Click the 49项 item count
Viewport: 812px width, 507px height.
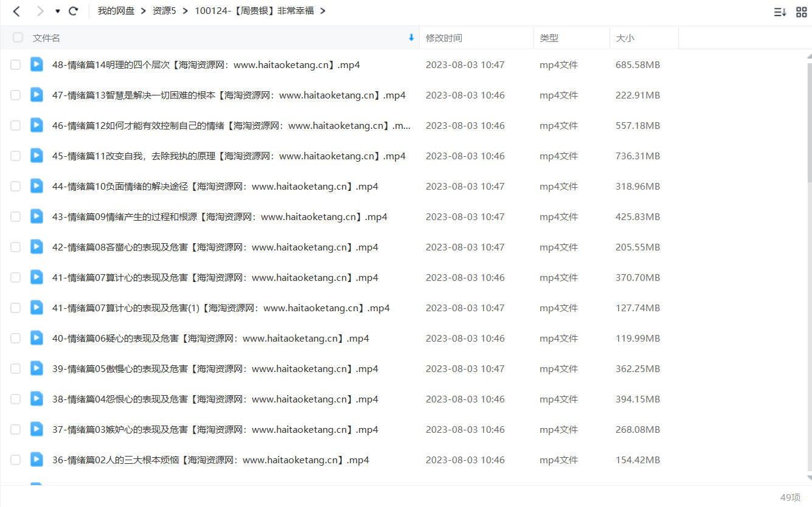[x=790, y=497]
